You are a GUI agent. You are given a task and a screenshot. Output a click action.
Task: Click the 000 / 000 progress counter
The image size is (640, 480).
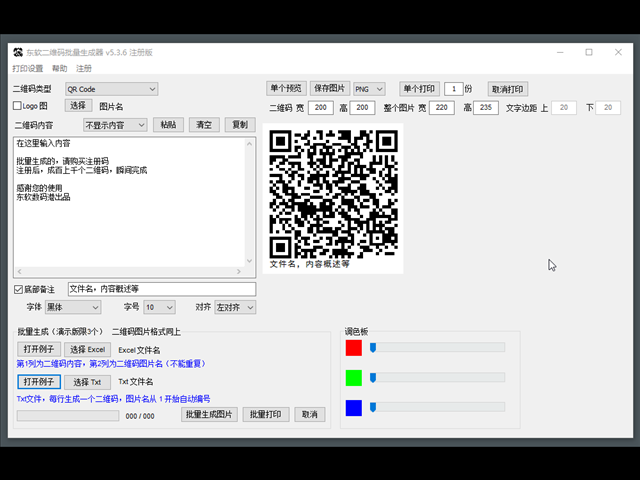coord(140,416)
